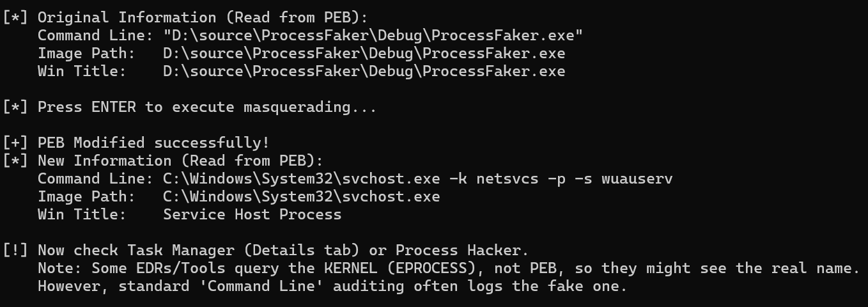868x307 pixels.
Task: Click the original Image Path ProcessFaker.exe value
Action: (x=364, y=53)
